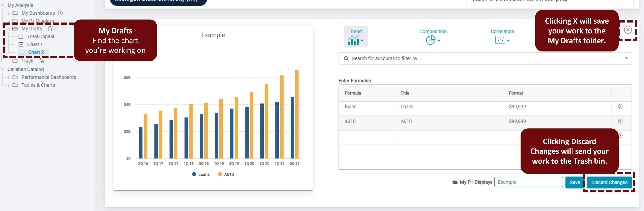The image size is (644, 211).
Task: Click the trash icon beside My Drafts
Action: point(50,29)
